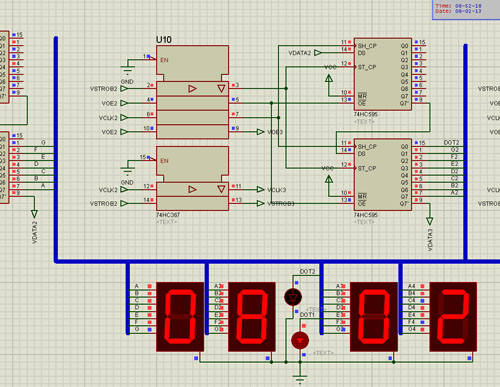Click the wire junction dot on pin 3 line
The width and height of the screenshot is (500, 387).
point(286,88)
